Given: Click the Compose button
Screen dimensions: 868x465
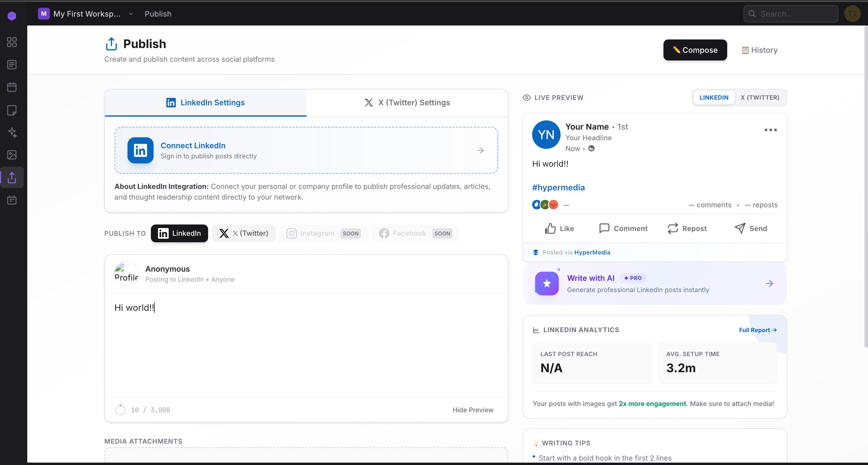Looking at the screenshot, I should coord(695,50).
